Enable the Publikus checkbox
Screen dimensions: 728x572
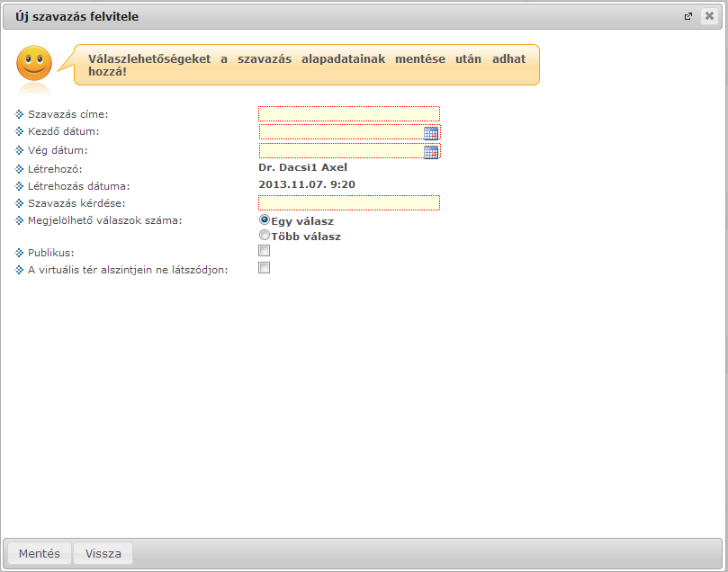pos(265,251)
